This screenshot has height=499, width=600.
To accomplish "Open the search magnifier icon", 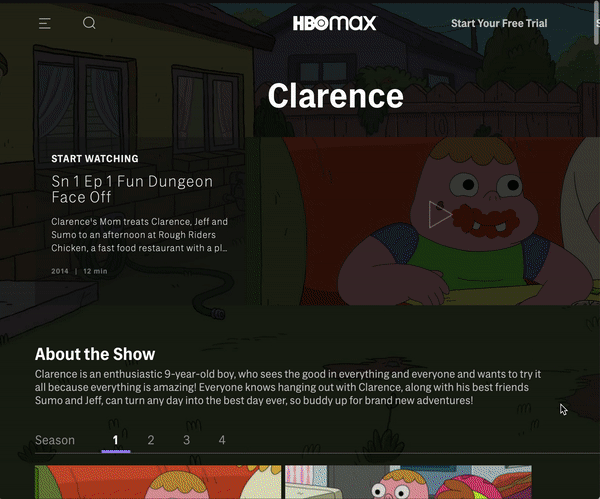I will point(89,23).
